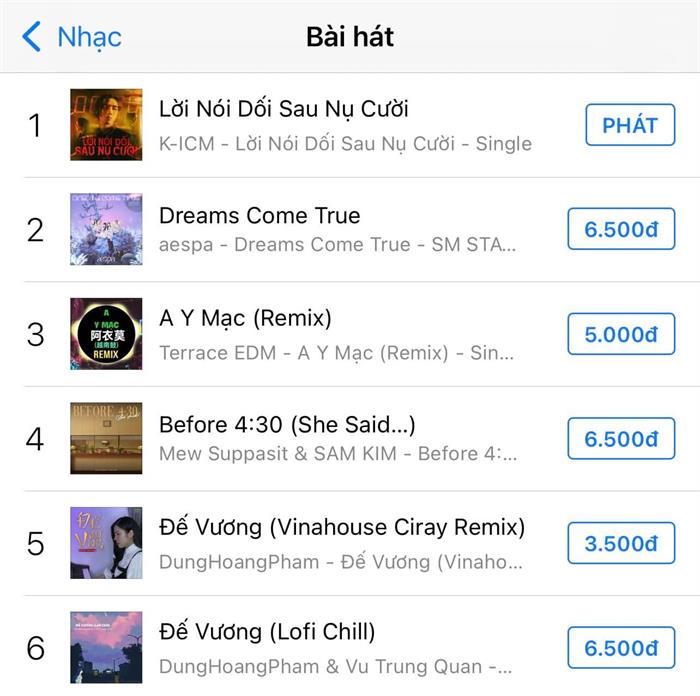Go back to Nhạc
Screen dimensions: 700x696
pyautogui.click(x=89, y=37)
